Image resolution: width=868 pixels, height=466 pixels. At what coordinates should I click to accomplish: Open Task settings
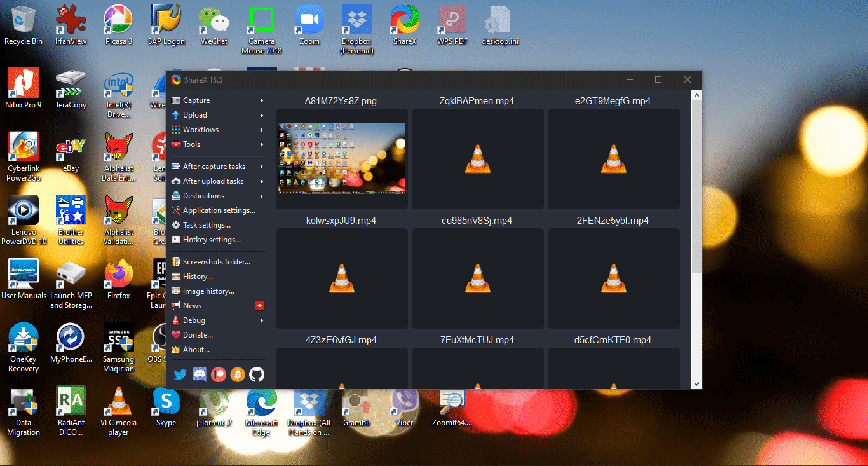click(217, 225)
